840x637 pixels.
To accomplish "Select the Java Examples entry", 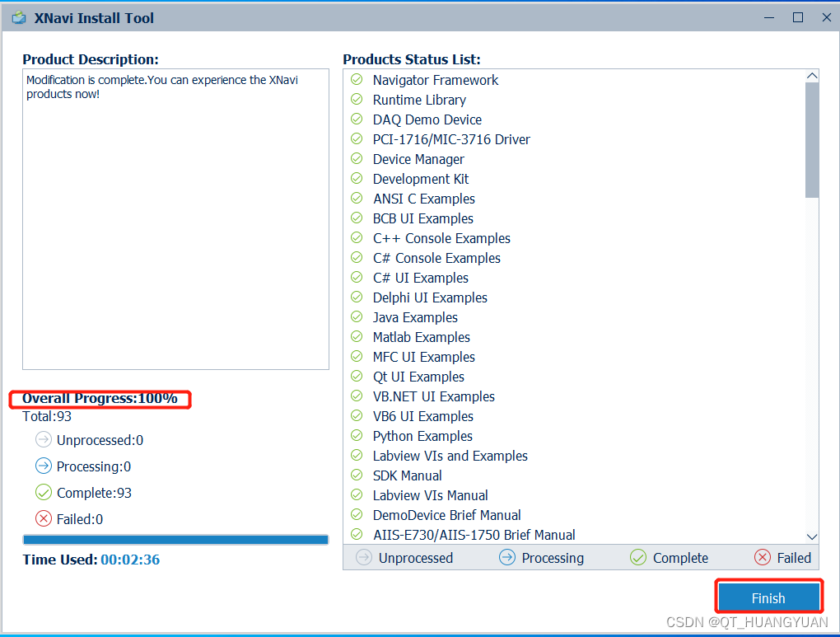I will click(x=415, y=317).
